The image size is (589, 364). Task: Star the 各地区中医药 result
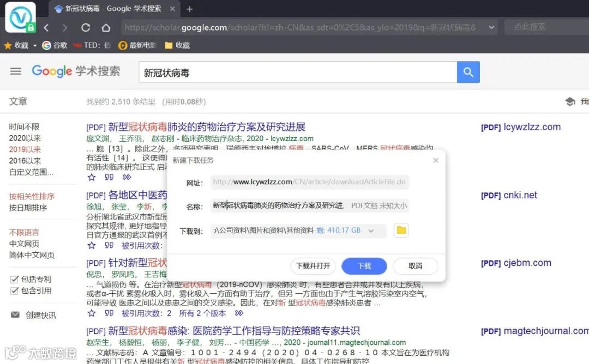[x=91, y=245]
